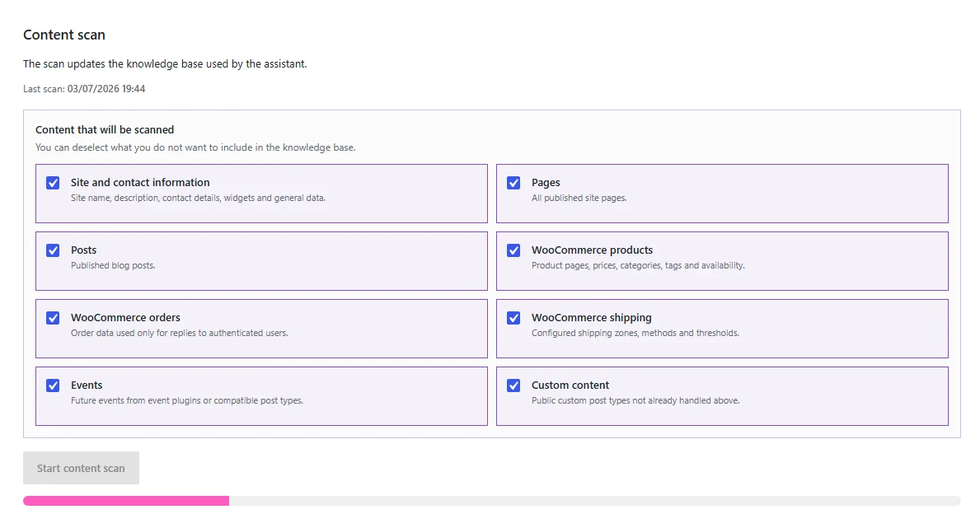This screenshot has height=528, width=980.
Task: Uncheck Site and contact information checkbox
Action: pos(53,183)
